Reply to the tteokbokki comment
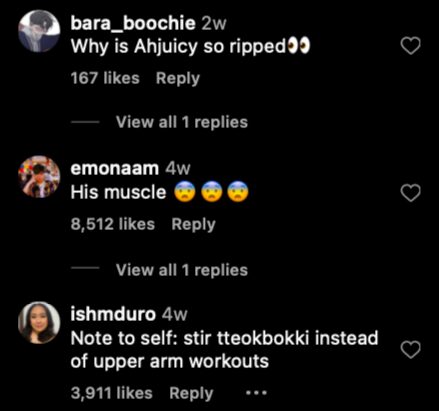 191,393
